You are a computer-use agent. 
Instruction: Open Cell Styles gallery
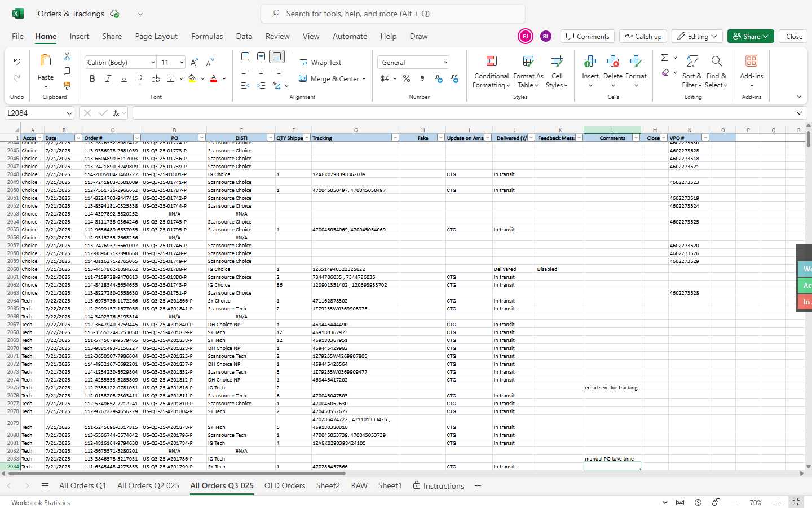557,72
